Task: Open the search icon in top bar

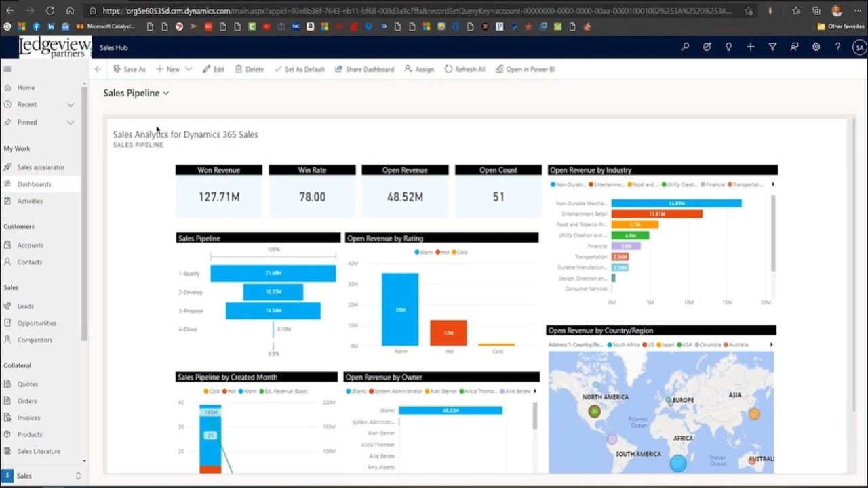Action: pos(685,47)
